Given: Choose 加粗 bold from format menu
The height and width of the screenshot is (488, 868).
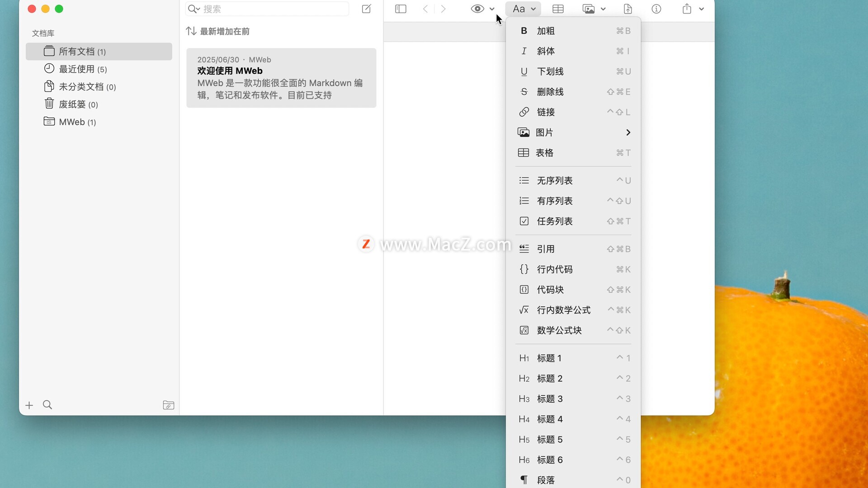Looking at the screenshot, I should pos(573,31).
